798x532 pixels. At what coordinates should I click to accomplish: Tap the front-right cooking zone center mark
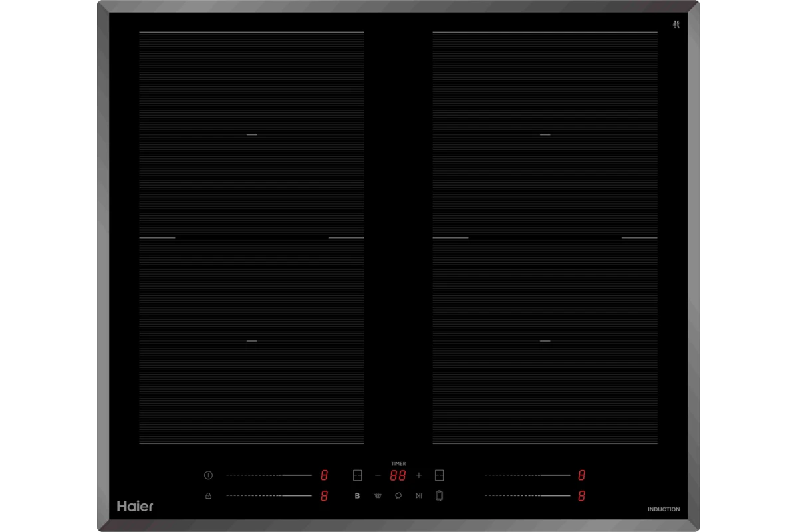coord(545,340)
